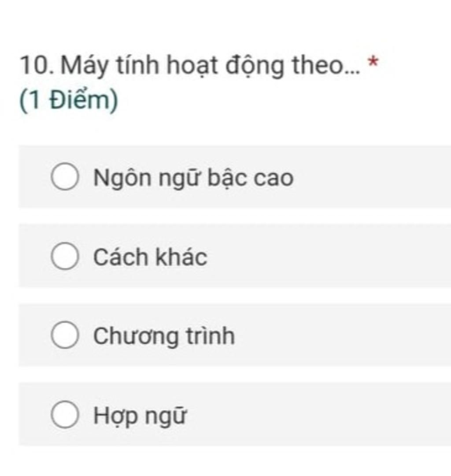The width and height of the screenshot is (451, 476).
Task: Click the red required asterisk
Action: [373, 62]
